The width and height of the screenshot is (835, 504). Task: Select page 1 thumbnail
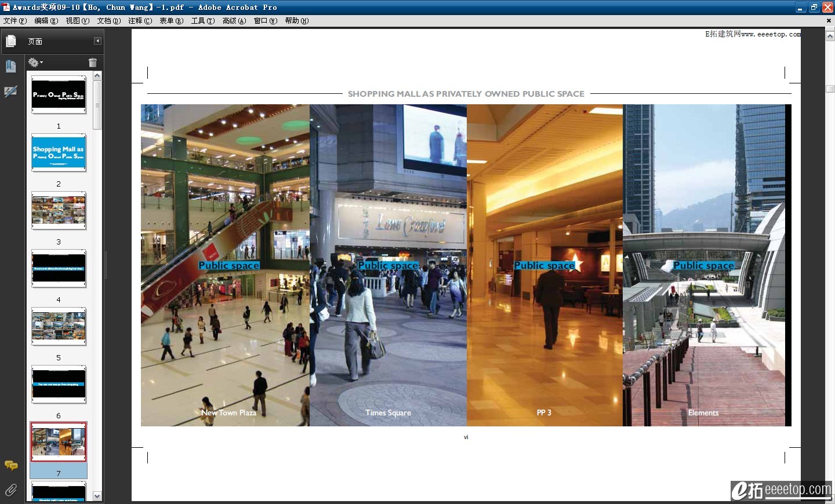tap(59, 94)
